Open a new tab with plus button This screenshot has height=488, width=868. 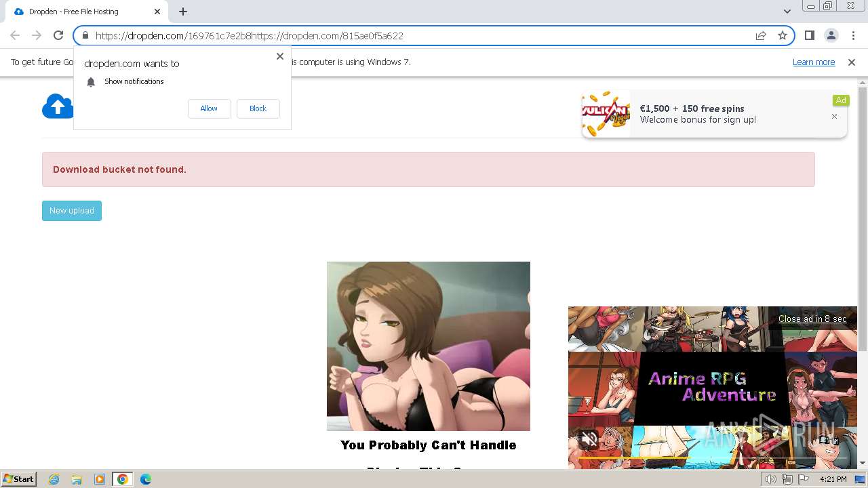[x=183, y=12]
